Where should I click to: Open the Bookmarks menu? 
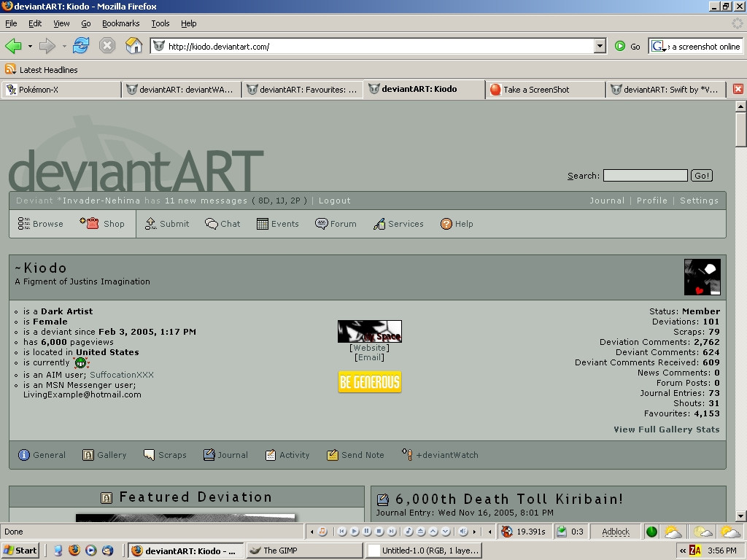coord(120,23)
